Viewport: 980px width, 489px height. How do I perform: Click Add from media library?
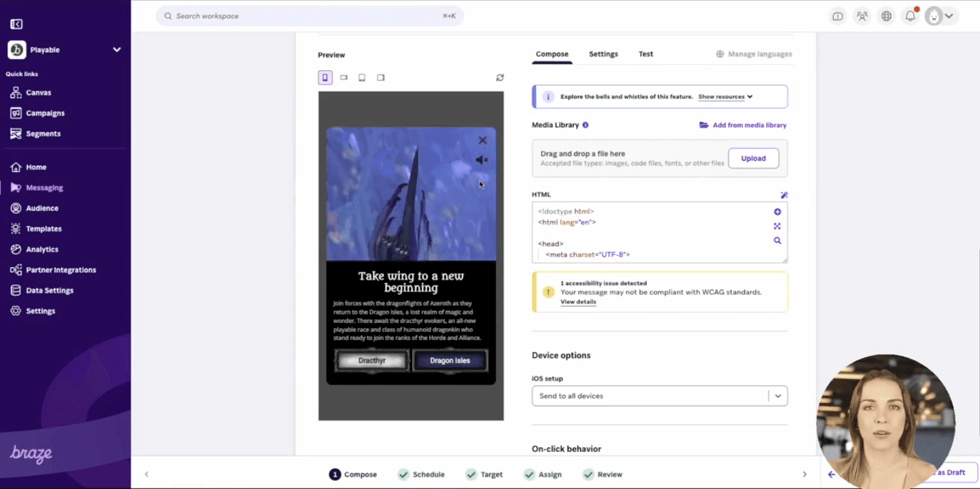[x=743, y=125]
